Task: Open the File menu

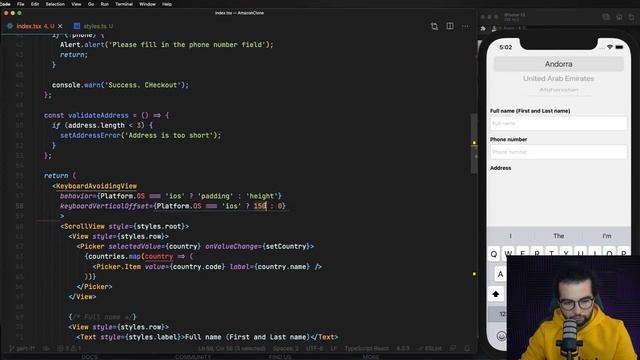Action: point(20,4)
